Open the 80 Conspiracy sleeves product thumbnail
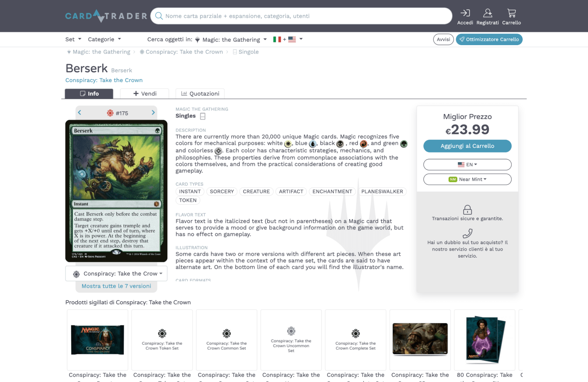Screen dimensions: 588x382 click(485, 340)
